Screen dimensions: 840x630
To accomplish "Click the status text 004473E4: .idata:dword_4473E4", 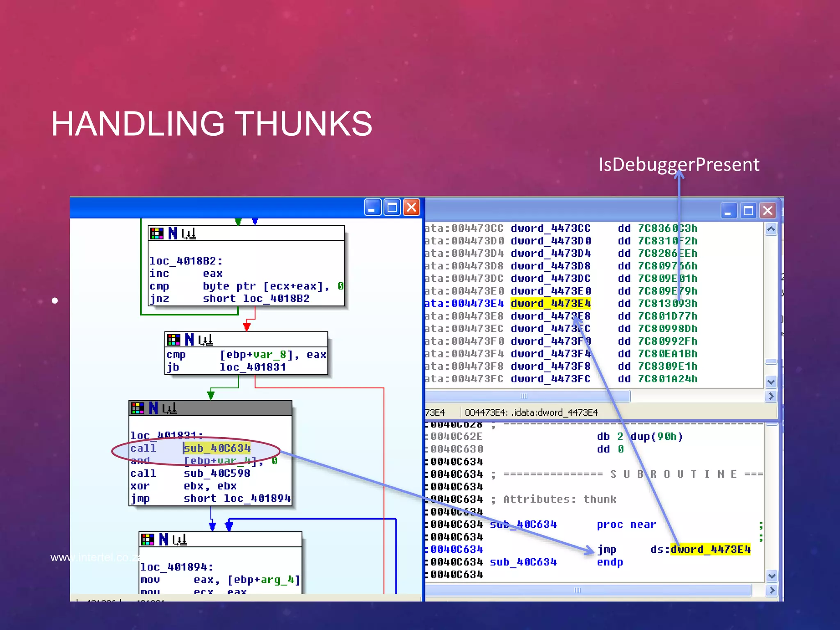I will click(531, 412).
